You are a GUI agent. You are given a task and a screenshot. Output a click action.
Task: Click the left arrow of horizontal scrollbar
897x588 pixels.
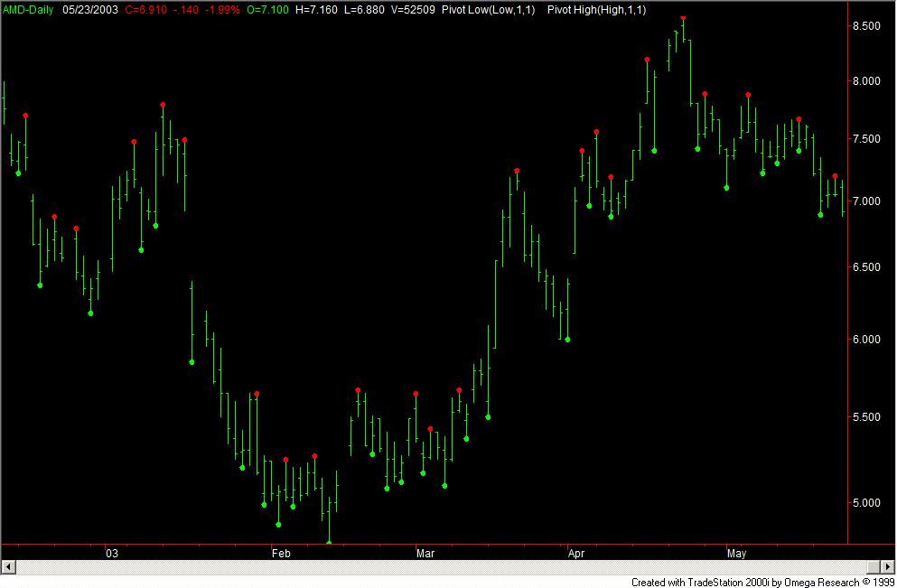[8, 567]
